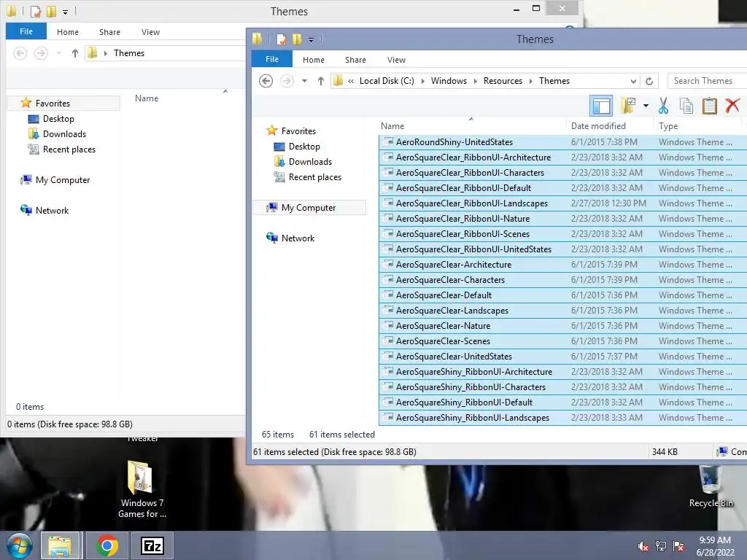Screen dimensions: 747x560
Task: Expand breadcrumb arrow after Resources
Action: pos(531,81)
